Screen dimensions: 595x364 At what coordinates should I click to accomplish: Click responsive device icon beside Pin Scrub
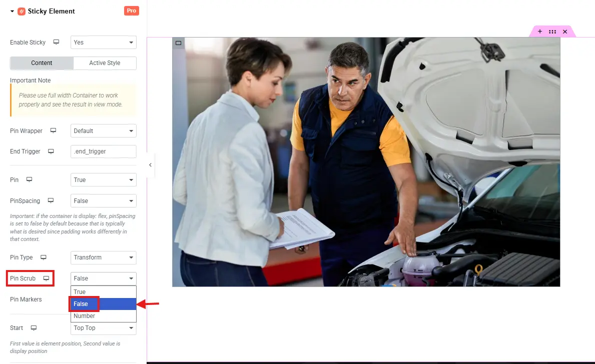(46, 278)
